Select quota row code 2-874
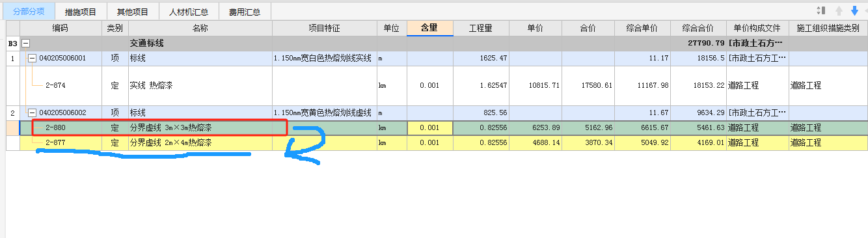Viewport: 868px width, 238px height. (55, 85)
